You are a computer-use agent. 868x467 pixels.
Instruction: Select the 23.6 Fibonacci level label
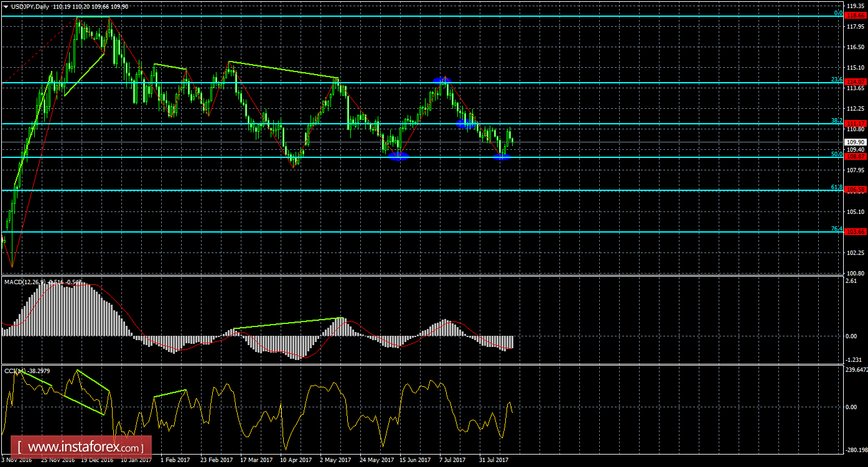pos(837,80)
